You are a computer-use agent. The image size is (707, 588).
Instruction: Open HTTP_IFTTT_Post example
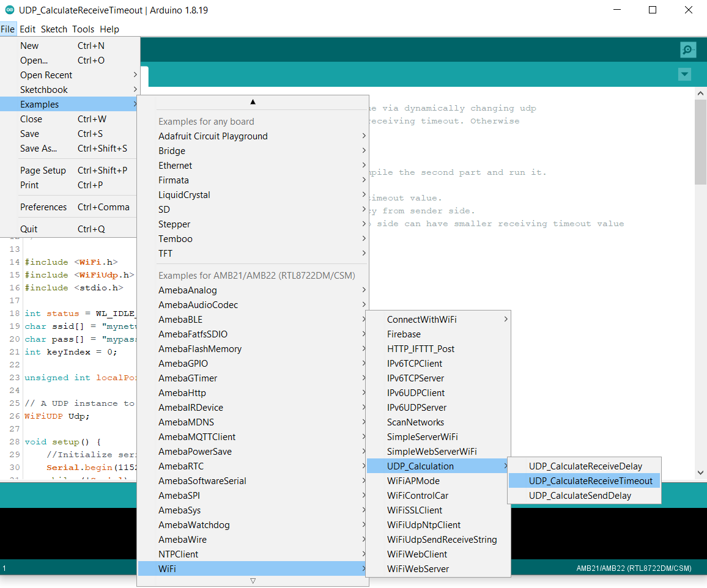[439, 349]
